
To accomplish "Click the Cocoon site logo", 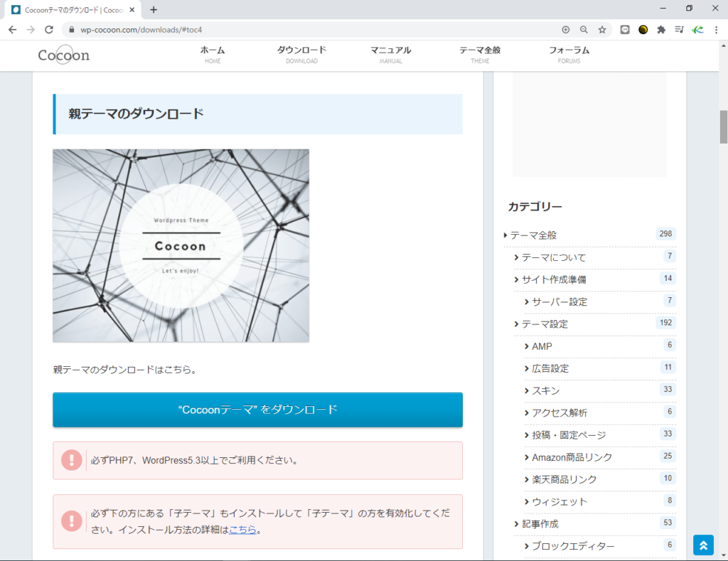I will coord(63,55).
